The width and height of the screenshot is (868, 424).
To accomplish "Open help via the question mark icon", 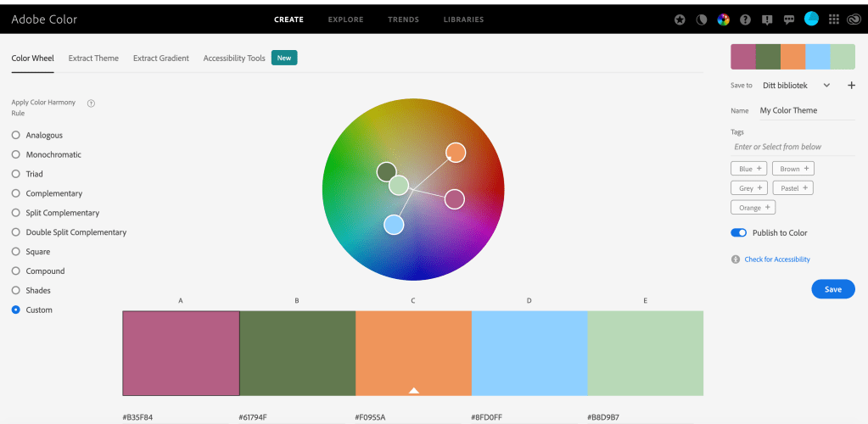I will [746, 20].
